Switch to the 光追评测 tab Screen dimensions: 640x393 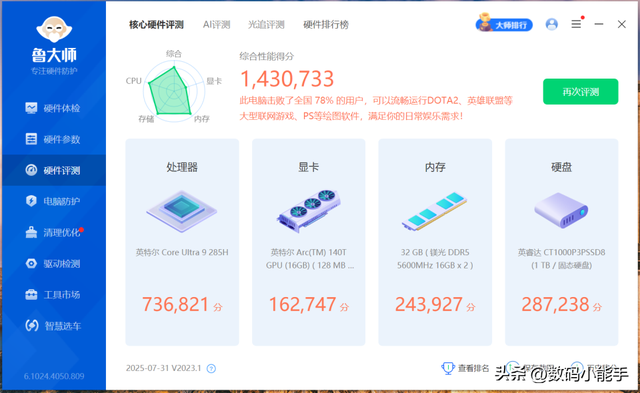[266, 25]
